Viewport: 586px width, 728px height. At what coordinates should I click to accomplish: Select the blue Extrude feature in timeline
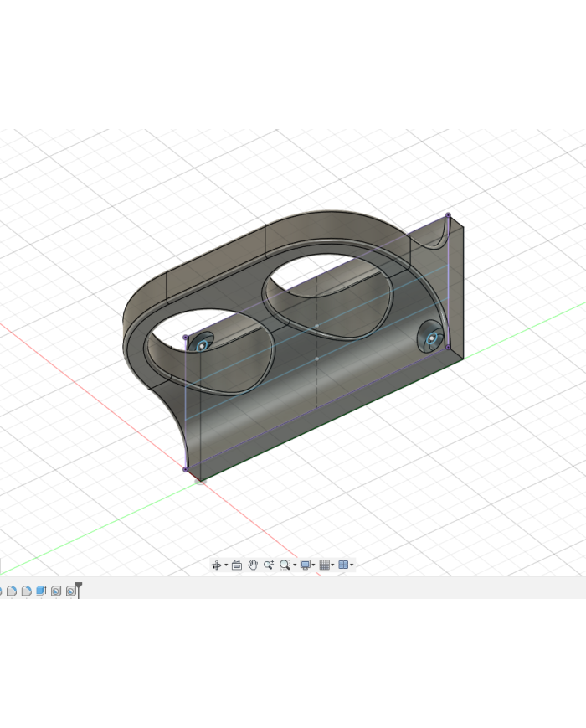(x=40, y=591)
